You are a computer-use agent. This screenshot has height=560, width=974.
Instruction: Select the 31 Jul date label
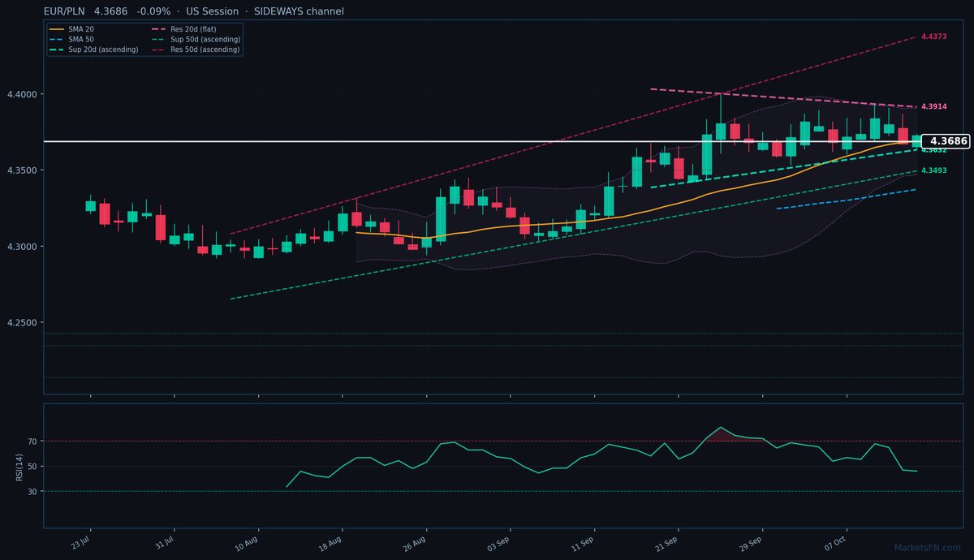165,543
